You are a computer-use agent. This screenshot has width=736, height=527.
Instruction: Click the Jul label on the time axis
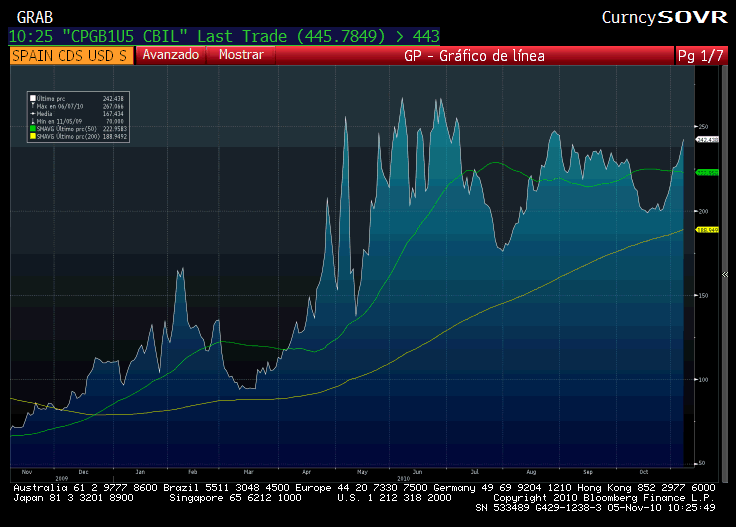coord(475,472)
